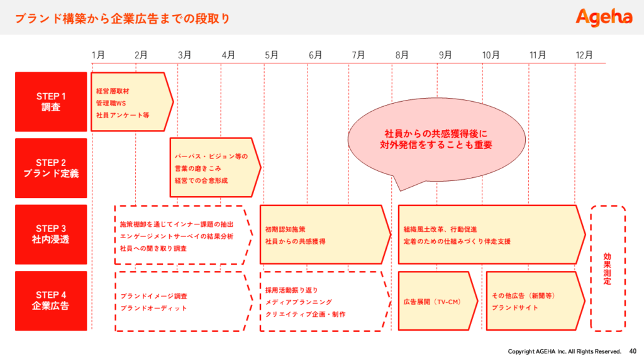Select the 広告展開（TV-CM）arrow box
644x362 pixels.
(436, 300)
